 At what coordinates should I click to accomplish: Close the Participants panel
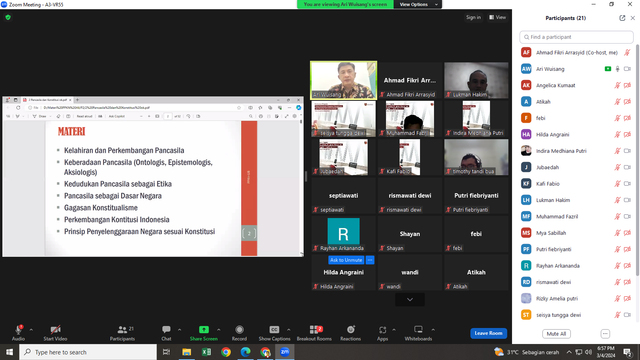tap(633, 18)
